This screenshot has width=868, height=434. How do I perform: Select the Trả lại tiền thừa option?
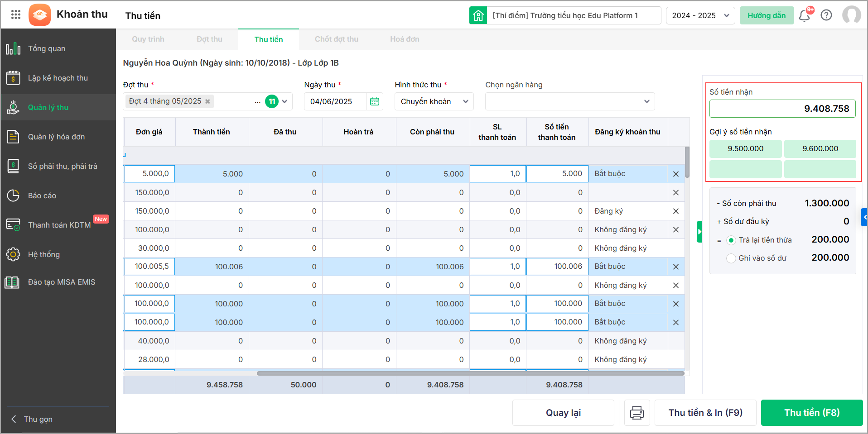[731, 240]
